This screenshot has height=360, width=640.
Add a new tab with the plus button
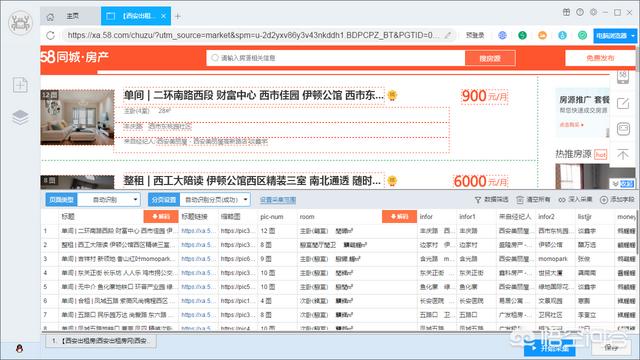(x=178, y=16)
